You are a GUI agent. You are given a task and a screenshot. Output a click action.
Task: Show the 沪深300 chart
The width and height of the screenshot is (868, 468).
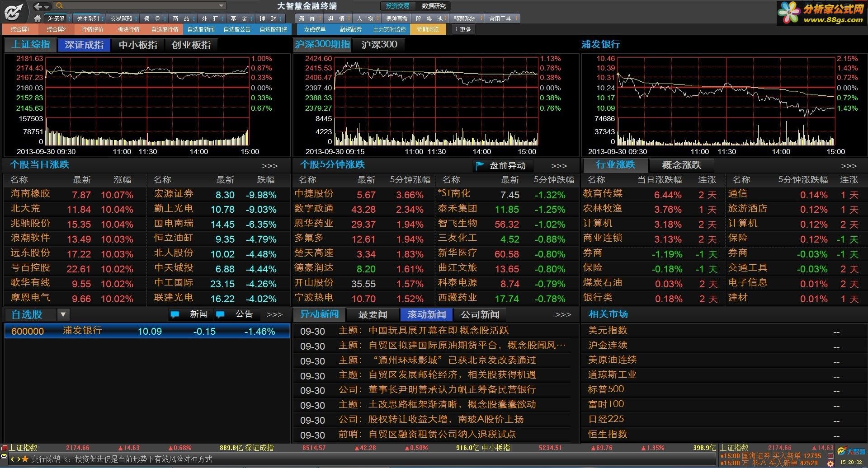(379, 44)
